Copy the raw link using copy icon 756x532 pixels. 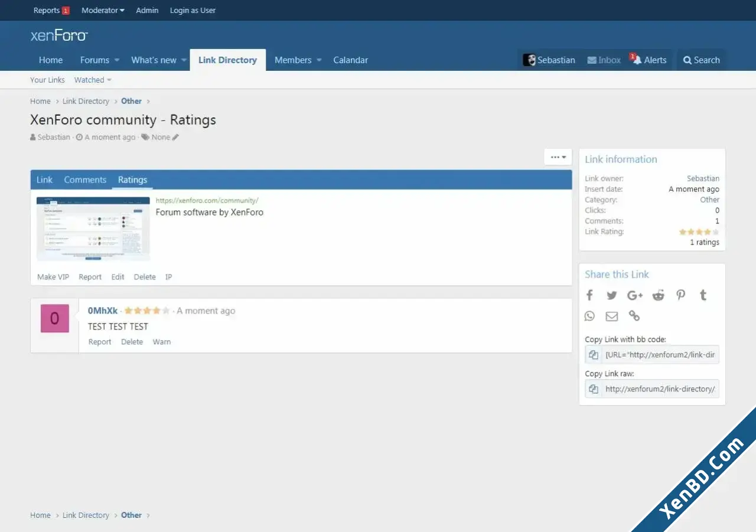tap(594, 389)
